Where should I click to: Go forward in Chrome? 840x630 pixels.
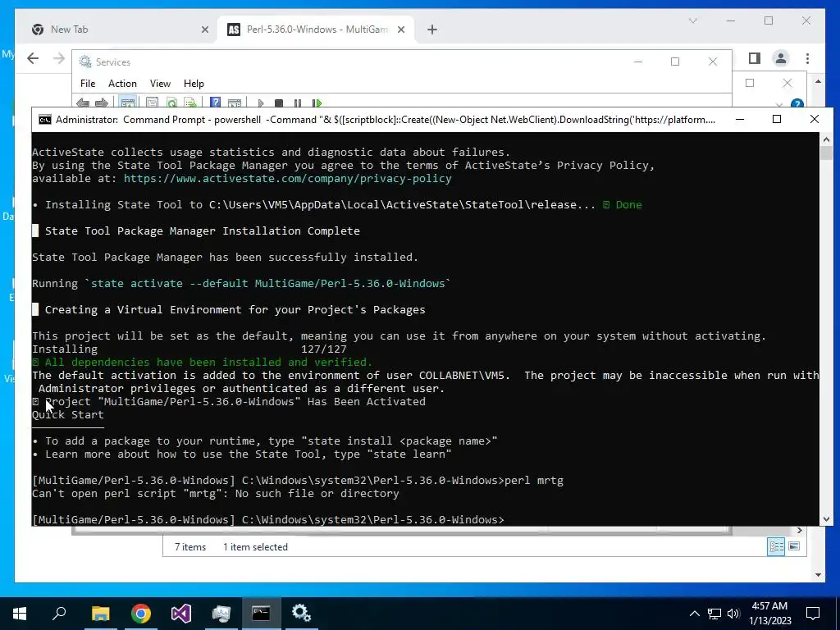coord(59,58)
